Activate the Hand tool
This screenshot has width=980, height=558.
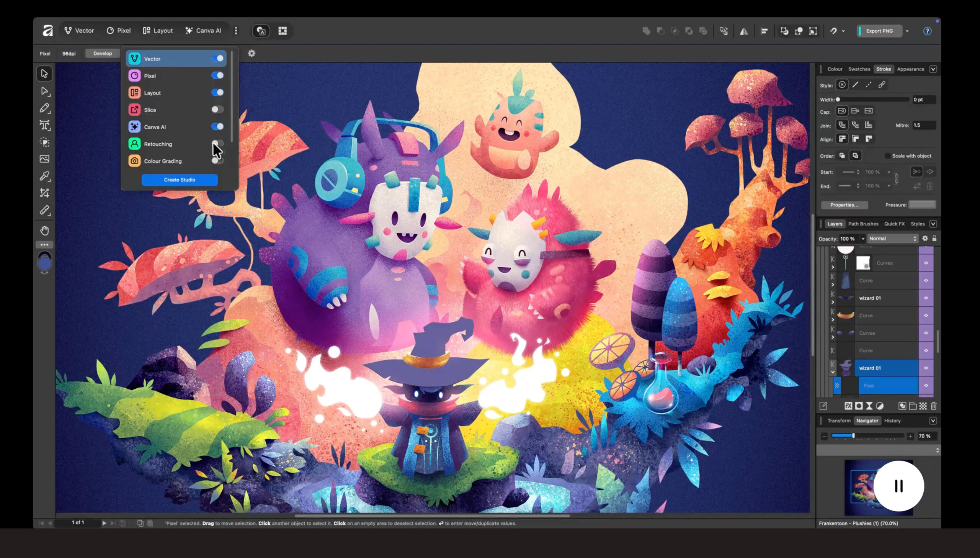(x=44, y=230)
